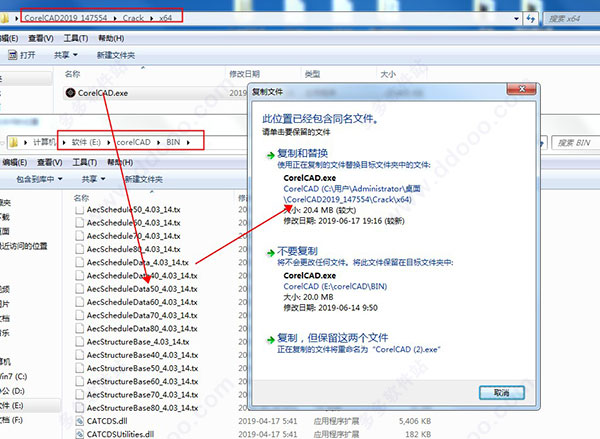
Task: Click the file icon of AecSchedule70_4.03_14.tx
Action: pyautogui.click(x=80, y=236)
